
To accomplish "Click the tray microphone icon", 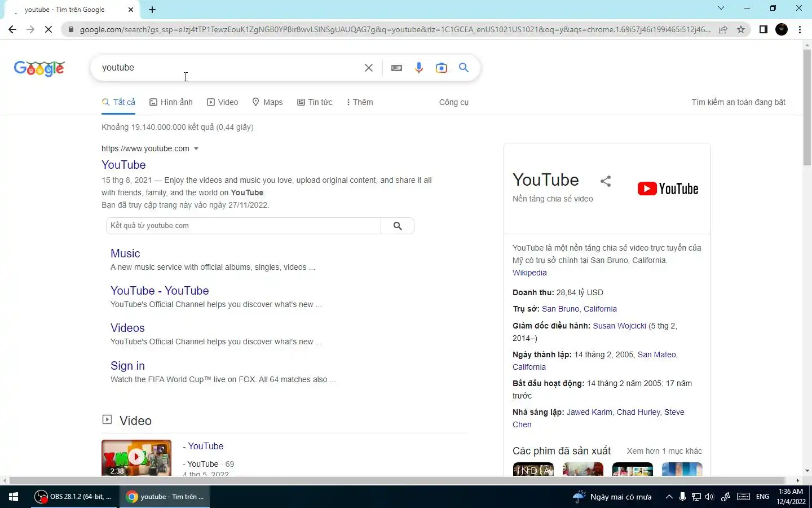I will [682, 497].
